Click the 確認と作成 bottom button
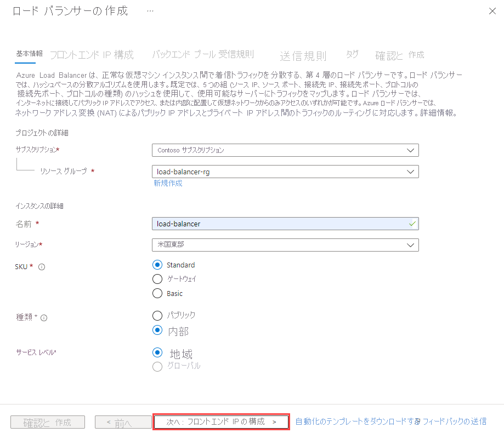504x433 pixels. click(x=48, y=422)
